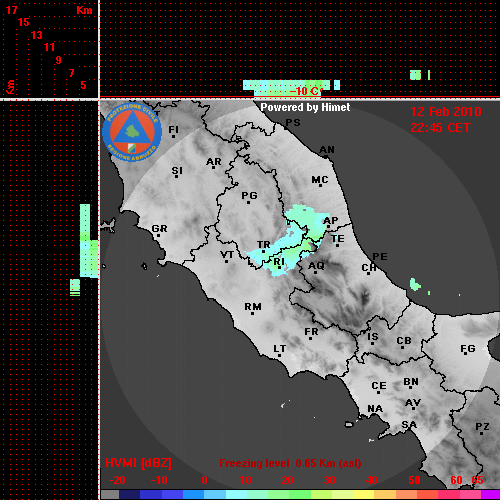Click the TE city label
The image size is (500, 500).
point(338,239)
